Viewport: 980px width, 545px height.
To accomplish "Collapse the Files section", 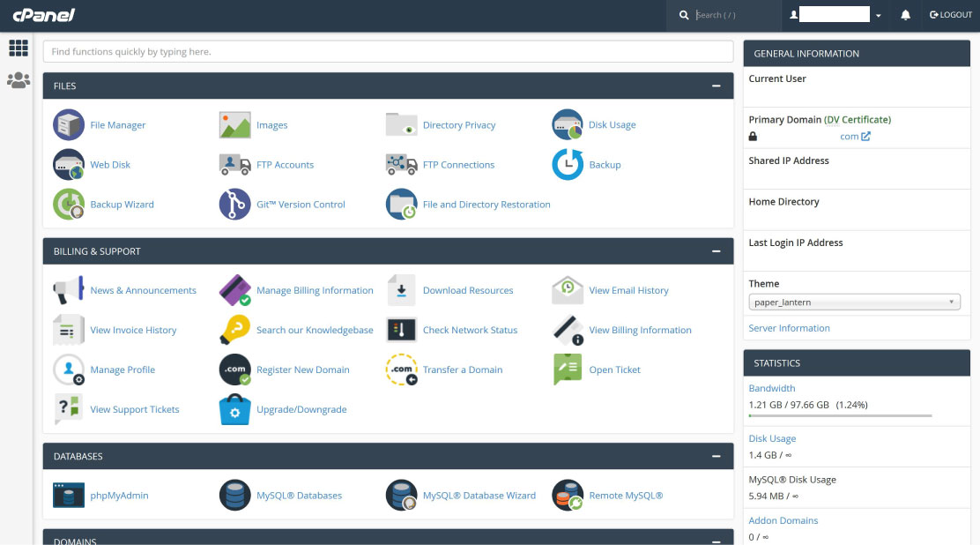I will coord(716,86).
